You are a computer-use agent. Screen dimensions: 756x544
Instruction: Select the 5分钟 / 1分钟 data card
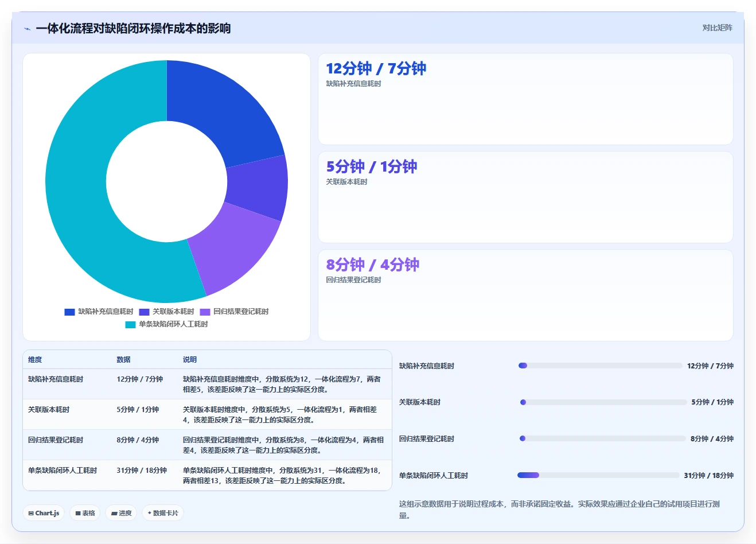tap(525, 197)
